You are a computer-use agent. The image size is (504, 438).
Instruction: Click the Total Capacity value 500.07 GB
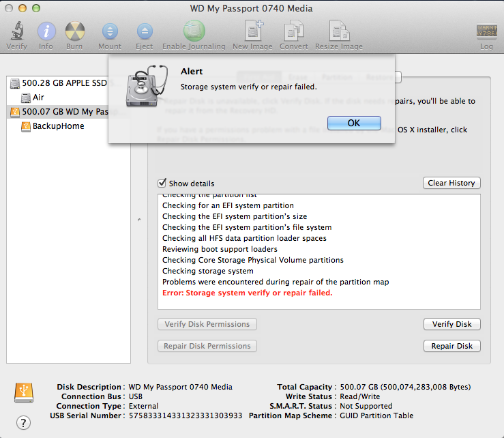click(x=405, y=387)
